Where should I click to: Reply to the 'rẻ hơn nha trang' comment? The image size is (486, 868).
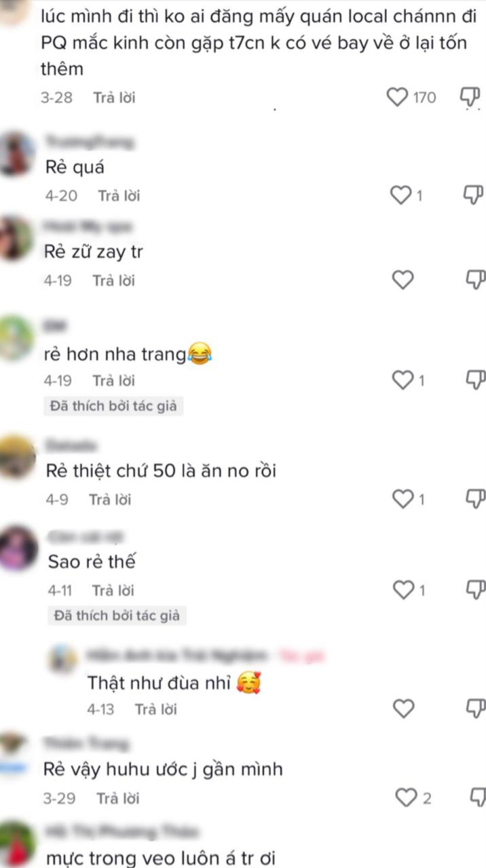click(x=114, y=380)
